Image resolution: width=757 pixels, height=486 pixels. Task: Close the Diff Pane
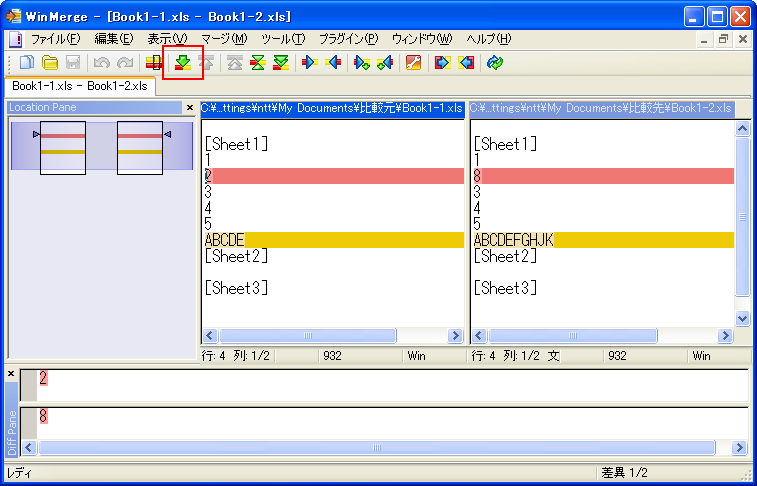11,374
